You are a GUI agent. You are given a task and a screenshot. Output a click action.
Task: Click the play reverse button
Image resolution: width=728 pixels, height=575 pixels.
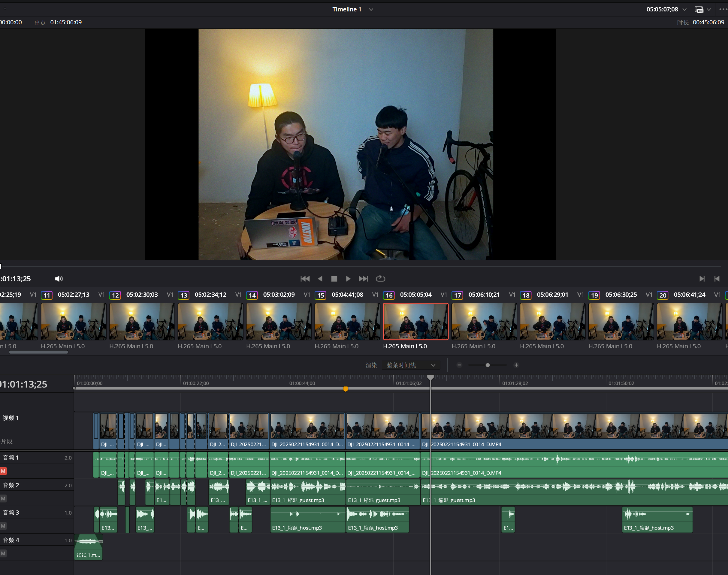(x=320, y=279)
